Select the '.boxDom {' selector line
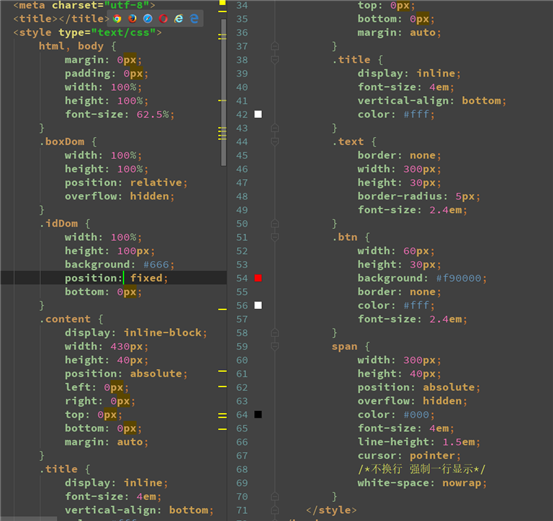 (x=68, y=141)
